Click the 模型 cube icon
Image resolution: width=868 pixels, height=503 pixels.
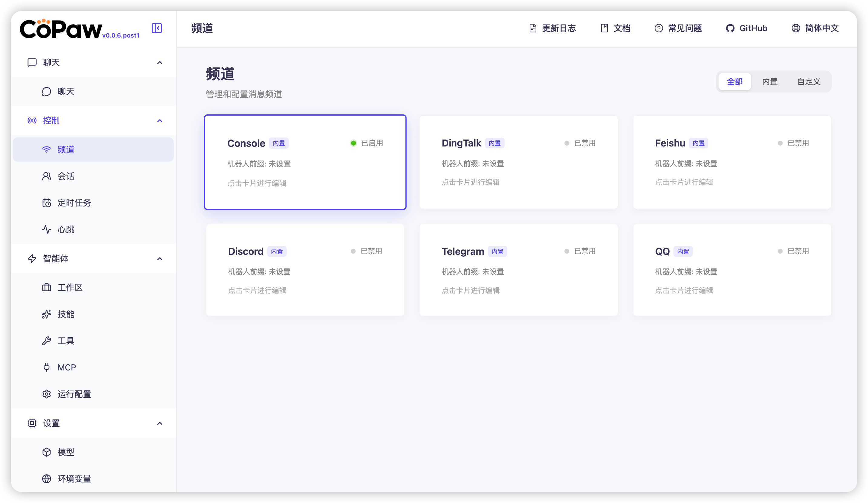[47, 452]
